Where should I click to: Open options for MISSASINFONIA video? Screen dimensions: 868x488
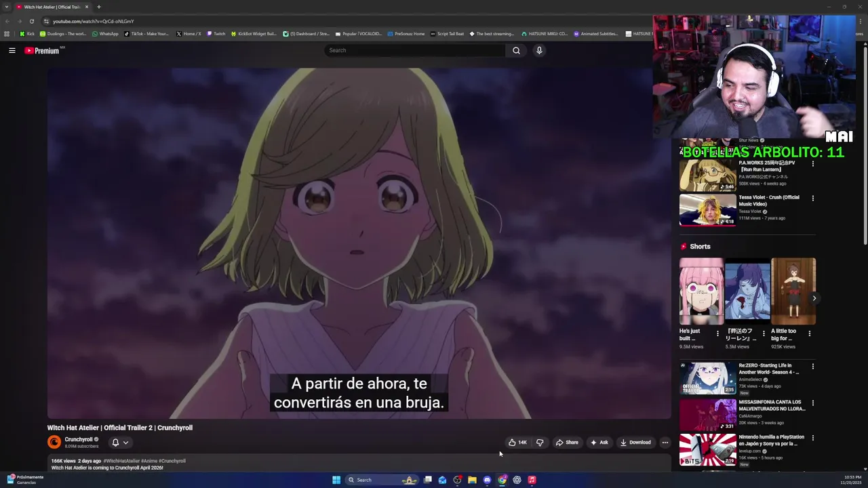click(x=813, y=403)
